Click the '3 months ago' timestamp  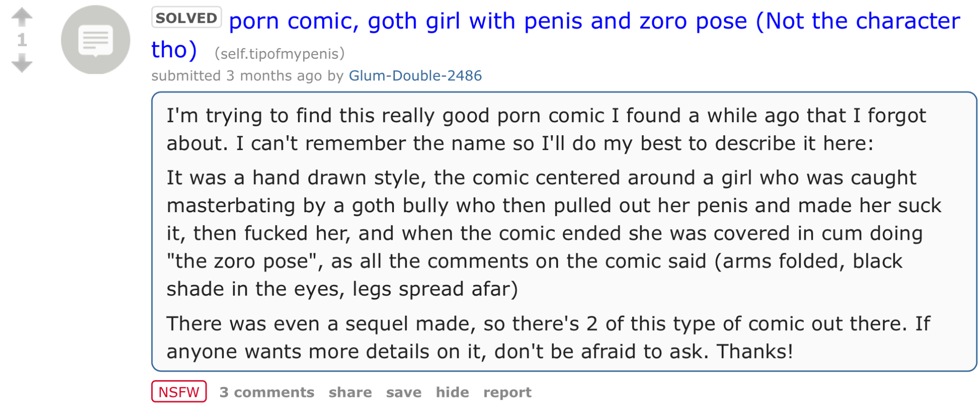274,76
